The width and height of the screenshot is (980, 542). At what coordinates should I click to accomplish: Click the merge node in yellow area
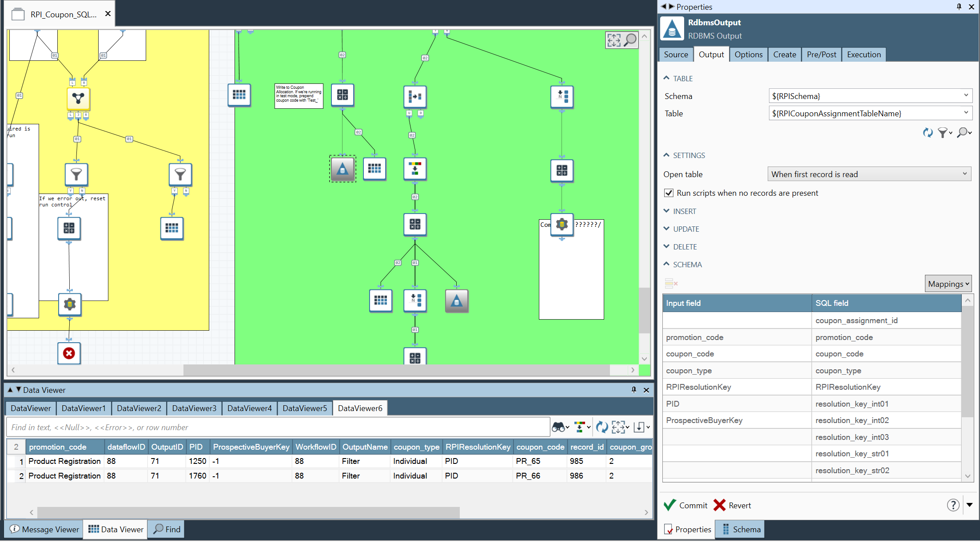pos(78,99)
